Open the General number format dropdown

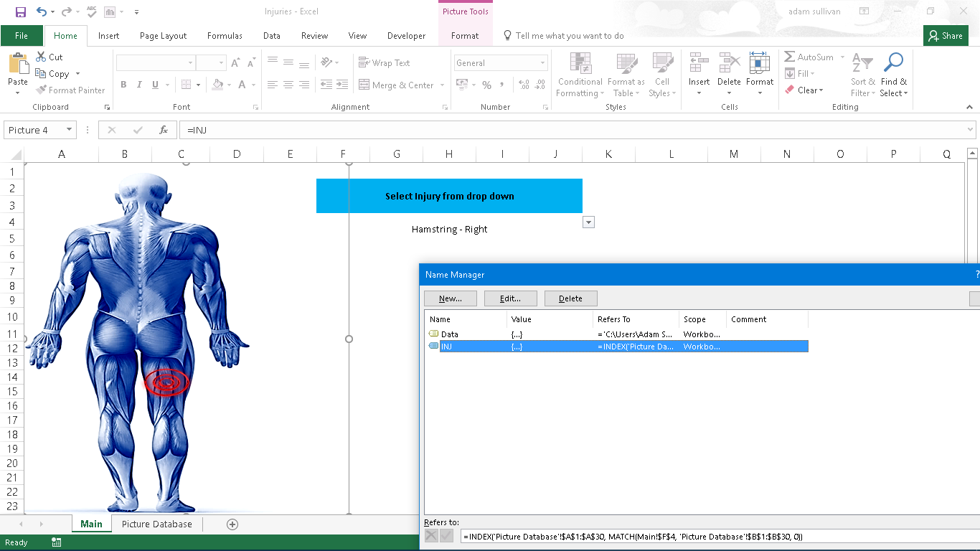click(x=542, y=63)
